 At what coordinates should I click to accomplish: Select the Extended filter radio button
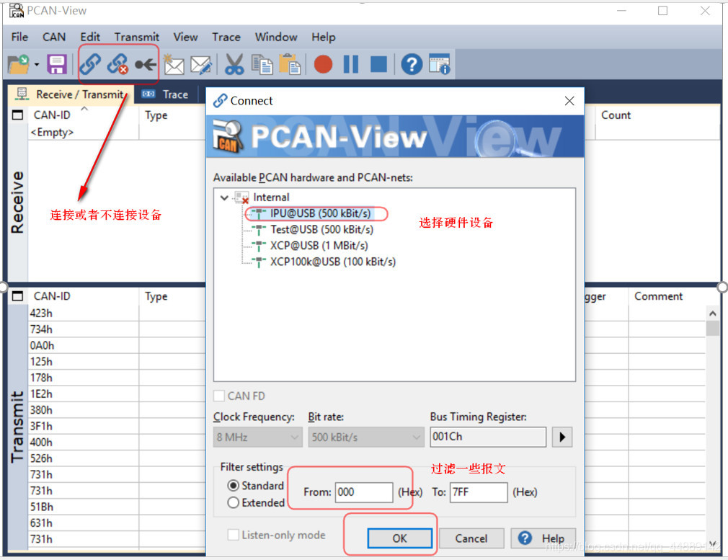233,503
